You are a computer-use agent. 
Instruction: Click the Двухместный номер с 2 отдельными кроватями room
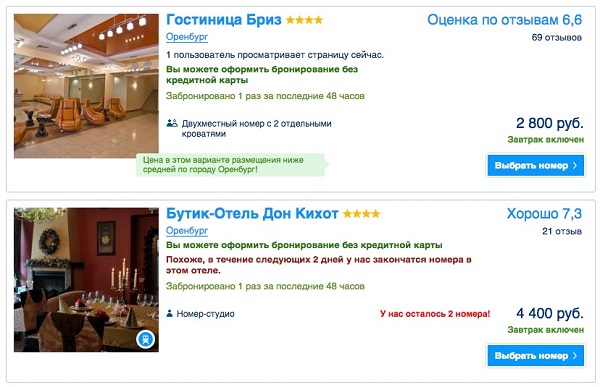pyautogui.click(x=256, y=129)
